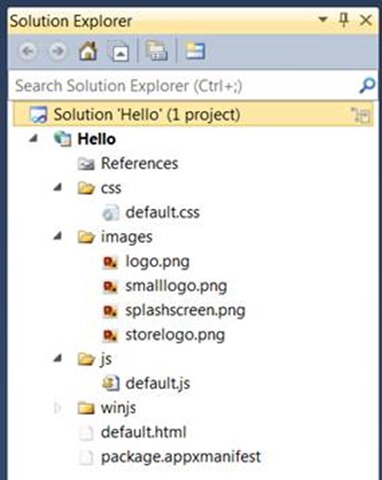
Task: Open the Properties toolbar icon
Action: 195,51
